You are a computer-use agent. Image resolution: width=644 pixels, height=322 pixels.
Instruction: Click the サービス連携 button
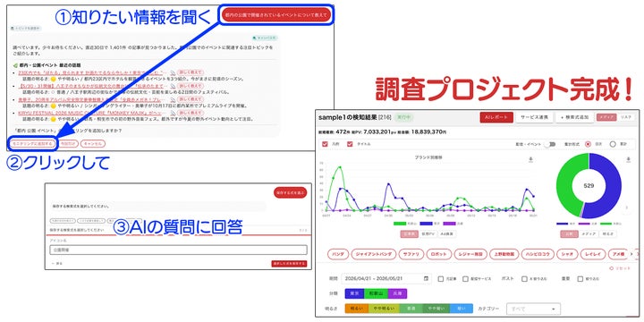534,117
